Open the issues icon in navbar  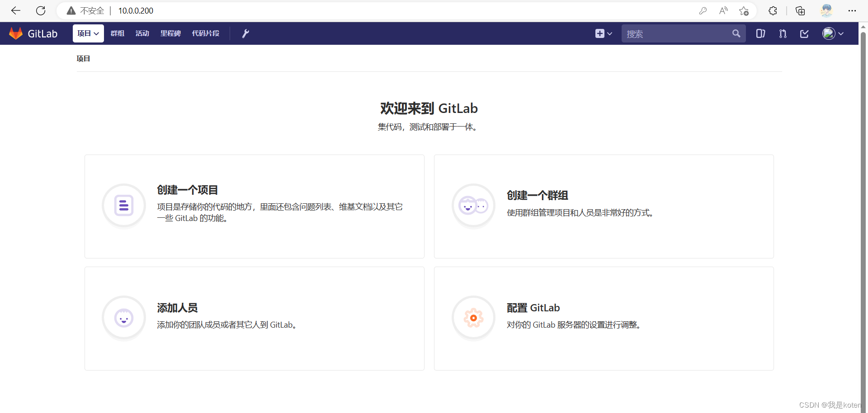[x=760, y=33]
